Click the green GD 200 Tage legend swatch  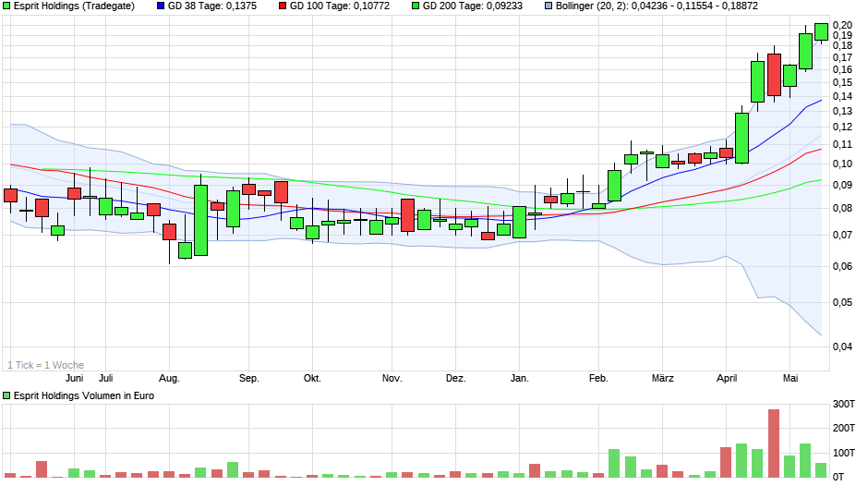pyautogui.click(x=416, y=6)
